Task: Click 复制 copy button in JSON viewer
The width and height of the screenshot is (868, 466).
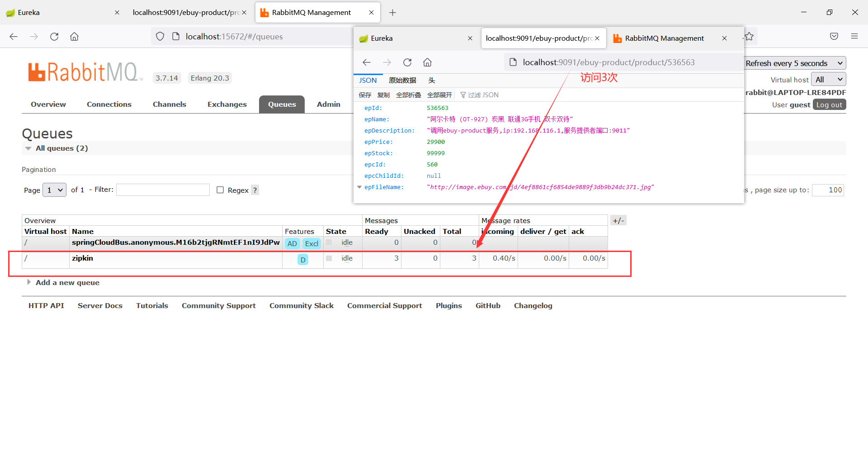Action: point(383,95)
